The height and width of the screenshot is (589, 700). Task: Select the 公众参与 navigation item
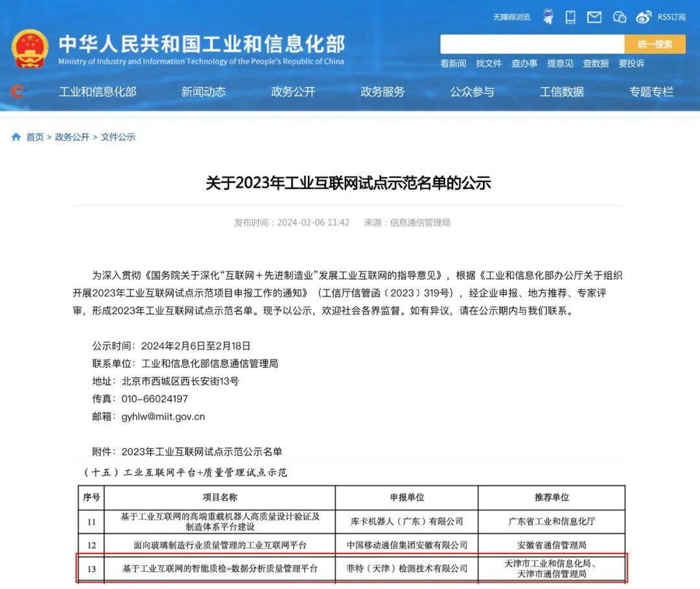[472, 91]
